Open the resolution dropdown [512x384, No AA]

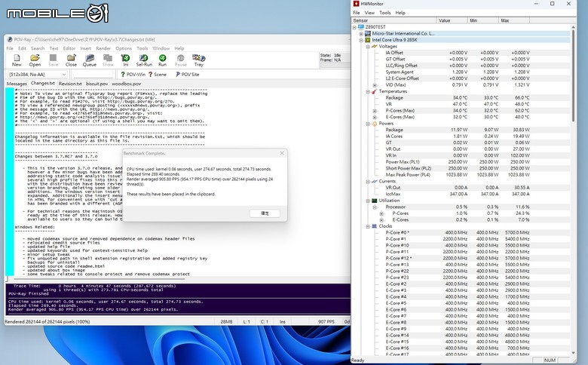click(38, 74)
